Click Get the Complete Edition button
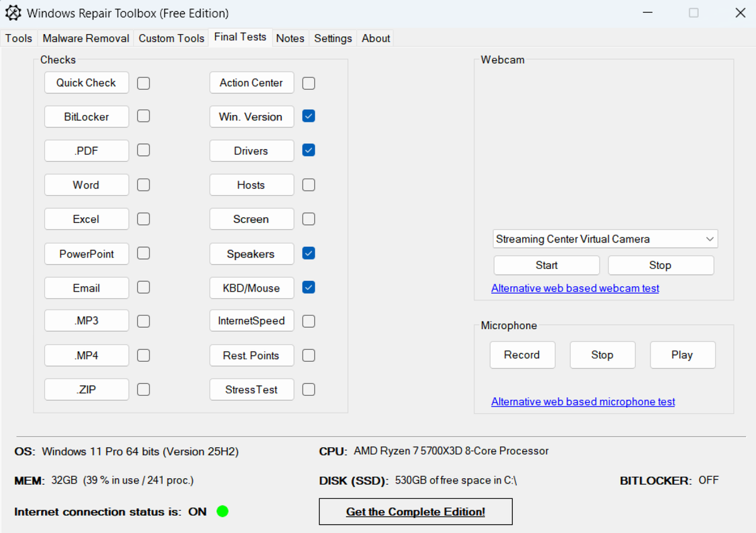Screen dimensions: 756x533 415,512
